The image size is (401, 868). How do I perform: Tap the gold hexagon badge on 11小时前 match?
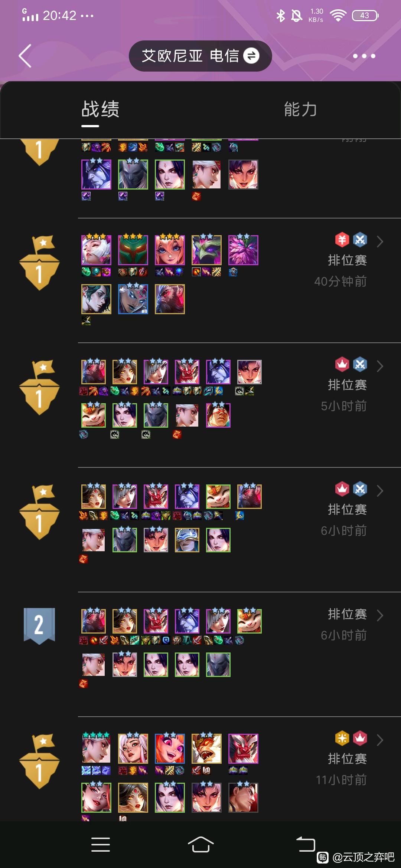pos(342,738)
